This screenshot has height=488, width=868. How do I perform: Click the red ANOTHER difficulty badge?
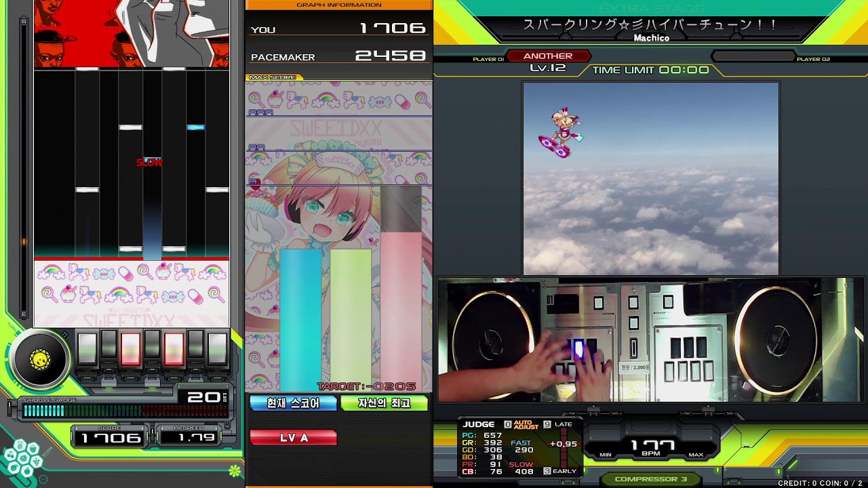pos(548,56)
